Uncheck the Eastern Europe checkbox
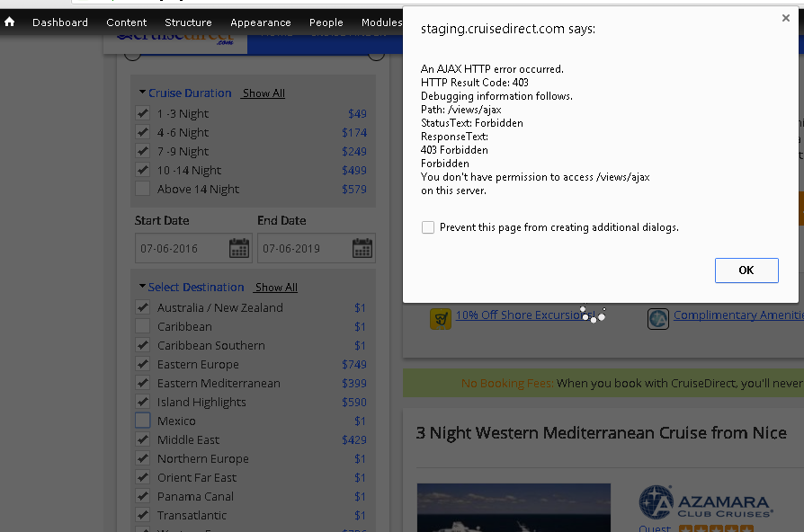This screenshot has height=532, width=804. tap(143, 364)
